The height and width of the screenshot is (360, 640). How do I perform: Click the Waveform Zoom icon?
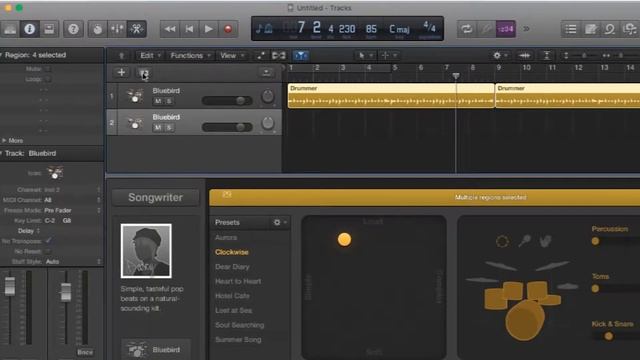[525, 56]
